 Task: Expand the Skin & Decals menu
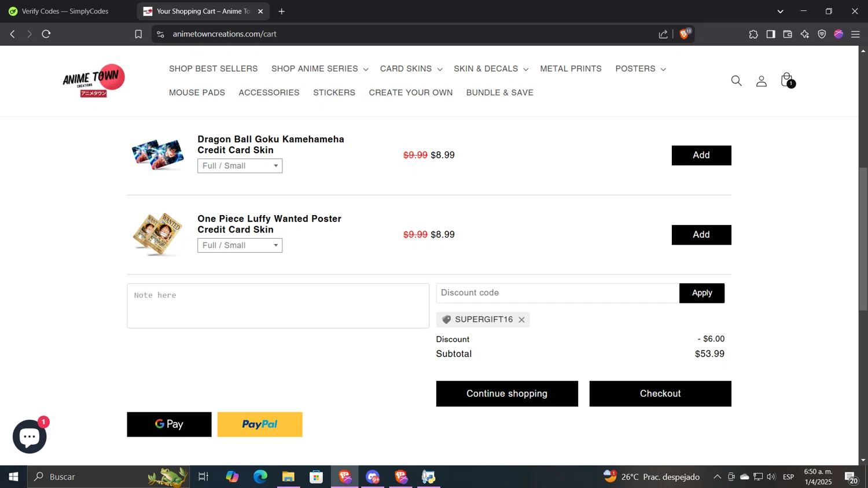(491, 69)
